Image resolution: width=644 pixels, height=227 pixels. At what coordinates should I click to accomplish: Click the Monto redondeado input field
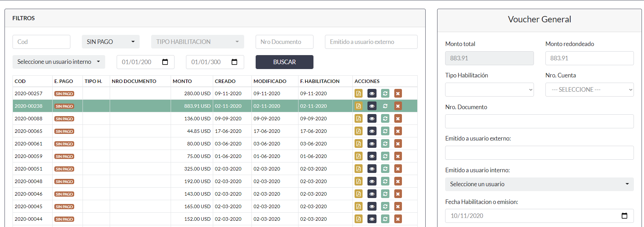589,58
